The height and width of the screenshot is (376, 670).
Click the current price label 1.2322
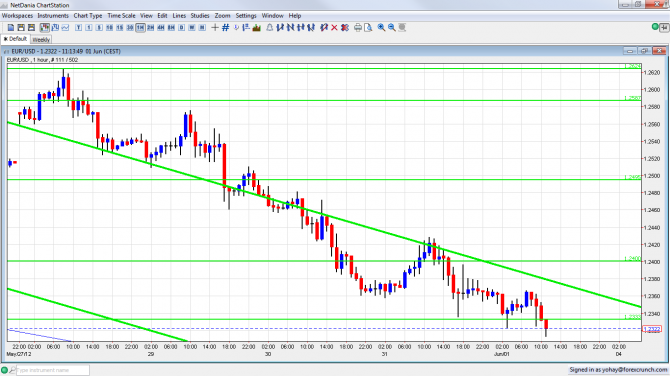point(652,329)
